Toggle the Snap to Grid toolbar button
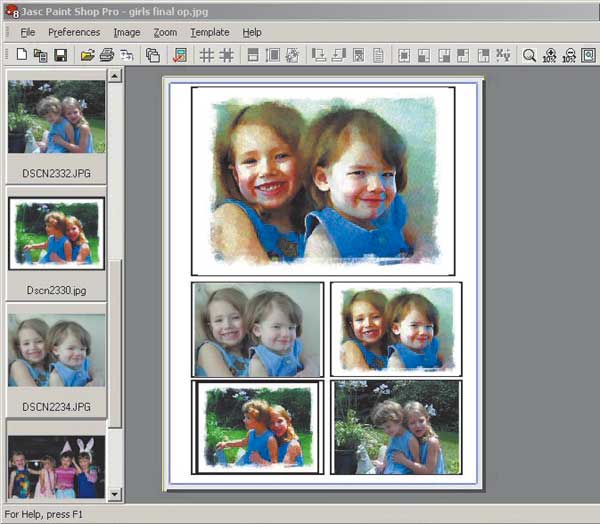The width and height of the screenshot is (600, 524). pos(227,56)
